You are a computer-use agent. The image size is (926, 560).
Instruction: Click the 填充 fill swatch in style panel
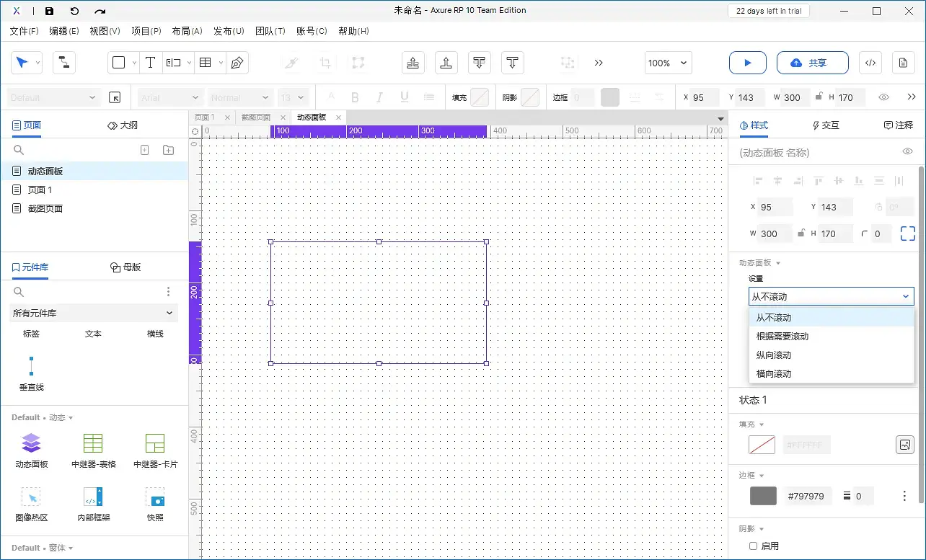click(762, 445)
